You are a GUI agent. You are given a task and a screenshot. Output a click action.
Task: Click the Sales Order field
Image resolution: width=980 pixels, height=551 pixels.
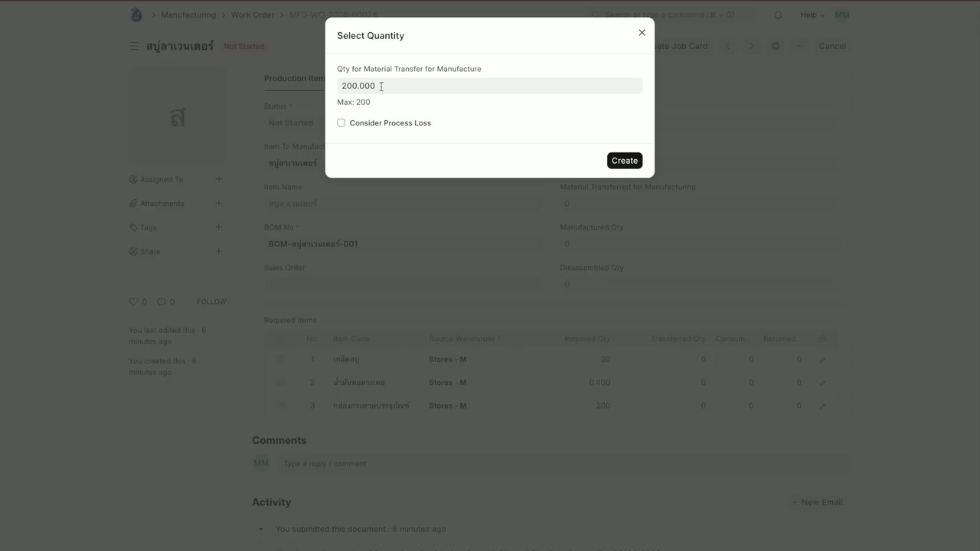coord(403,284)
